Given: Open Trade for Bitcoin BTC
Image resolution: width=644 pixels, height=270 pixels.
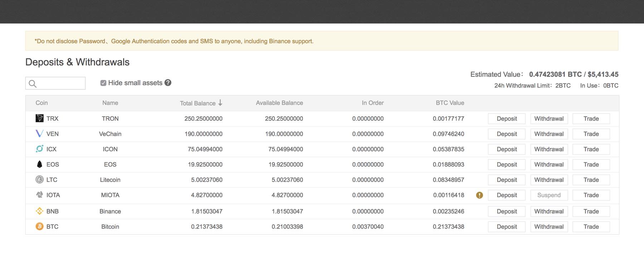Looking at the screenshot, I should pos(591,227).
